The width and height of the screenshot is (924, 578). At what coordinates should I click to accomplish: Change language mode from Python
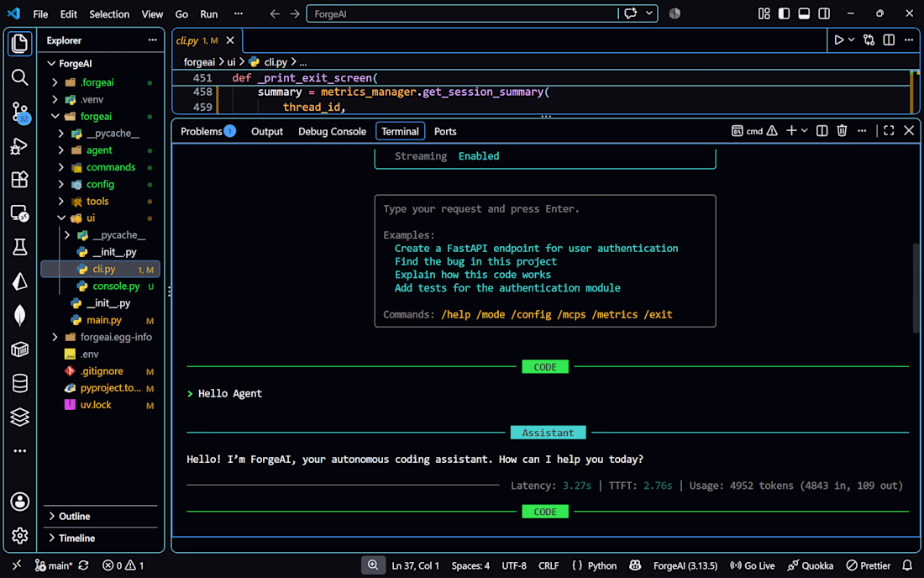click(601, 565)
